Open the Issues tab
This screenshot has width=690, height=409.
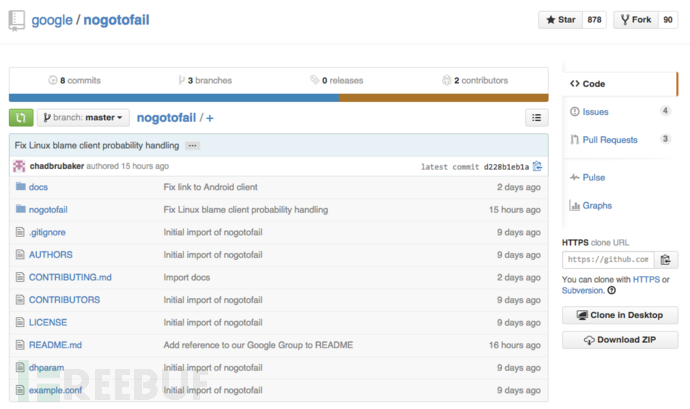[595, 112]
